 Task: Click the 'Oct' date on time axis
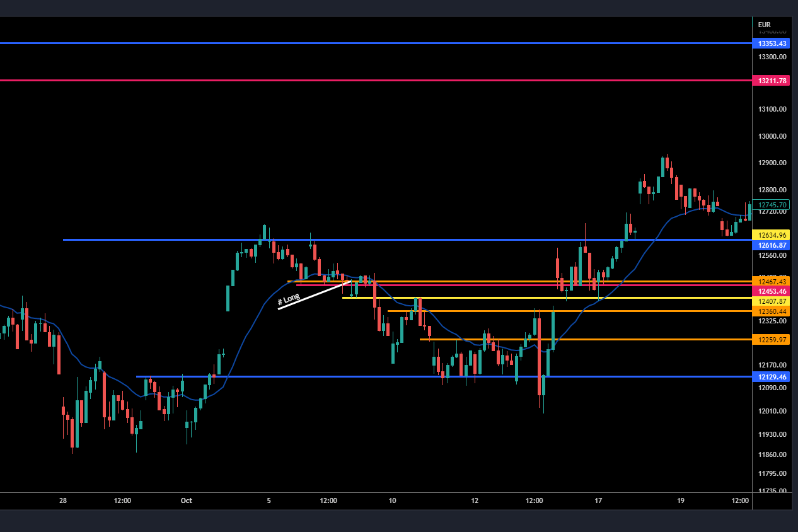[186, 501]
